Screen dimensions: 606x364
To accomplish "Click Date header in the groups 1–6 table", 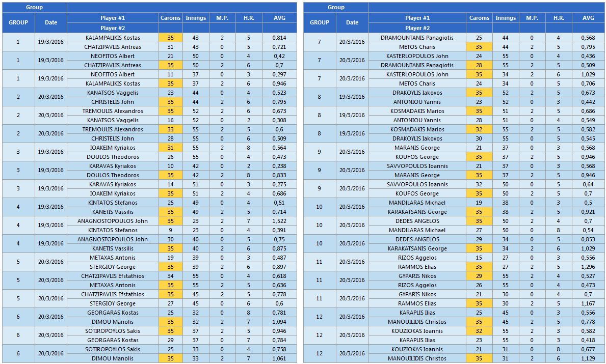I will (x=51, y=22).
